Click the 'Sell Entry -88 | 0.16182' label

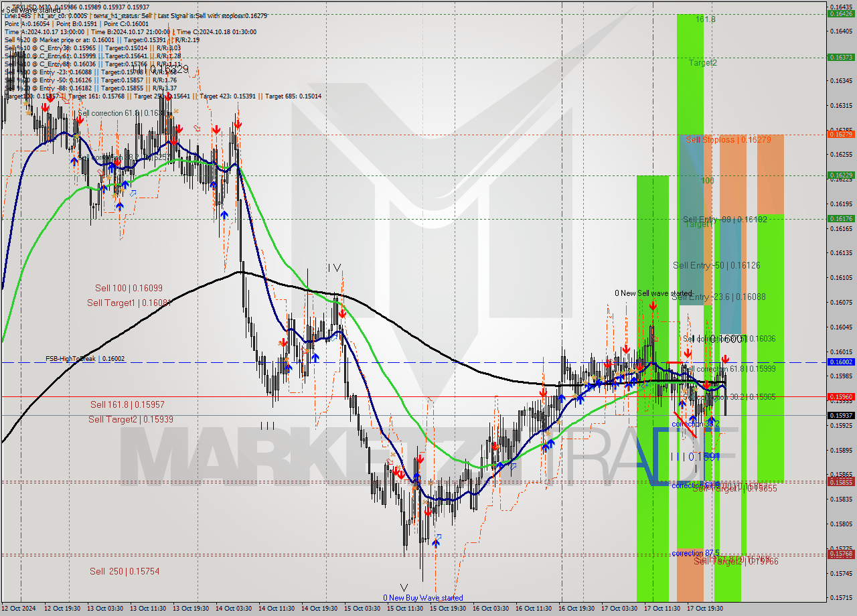pos(724,219)
